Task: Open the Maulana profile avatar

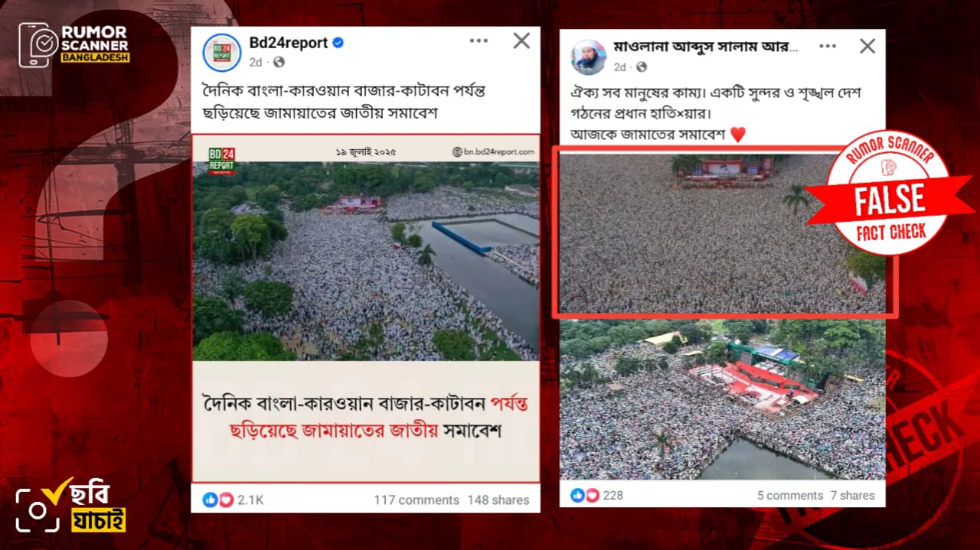Action: pos(588,57)
